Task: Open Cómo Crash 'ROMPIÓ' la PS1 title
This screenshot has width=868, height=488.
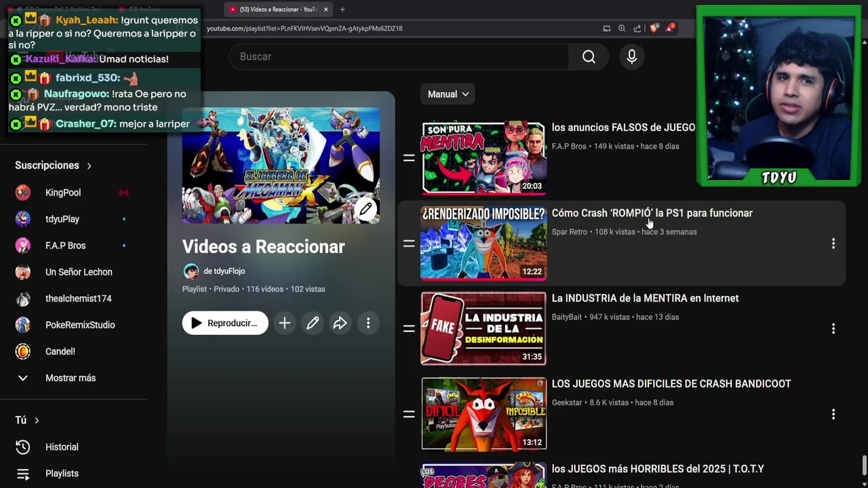Action: click(652, 213)
